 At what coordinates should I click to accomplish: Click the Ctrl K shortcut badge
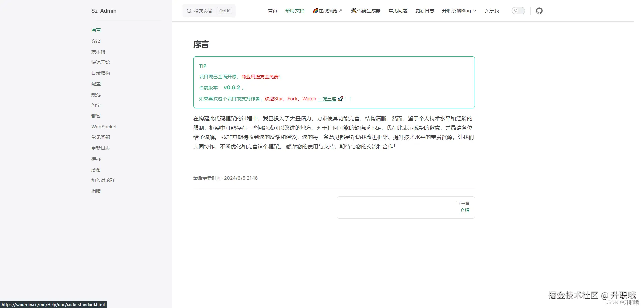224,11
